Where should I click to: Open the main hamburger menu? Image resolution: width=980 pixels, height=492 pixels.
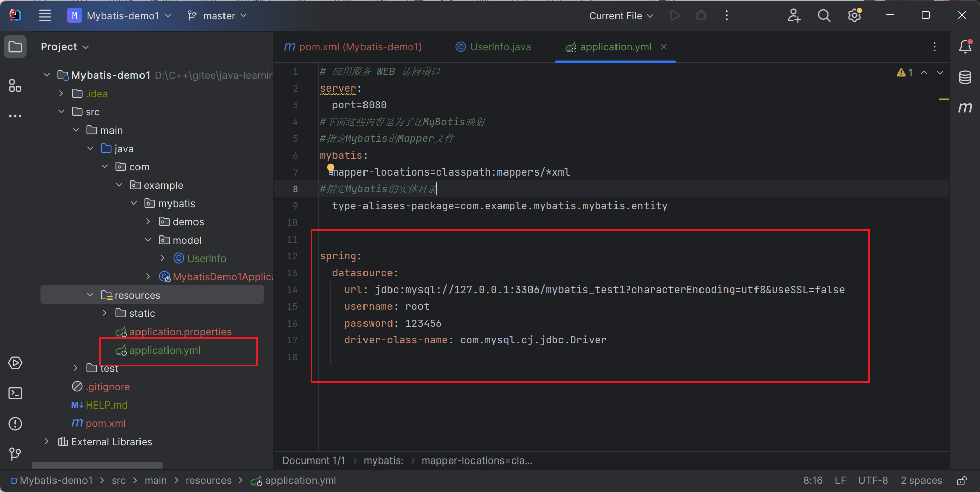pos(45,16)
